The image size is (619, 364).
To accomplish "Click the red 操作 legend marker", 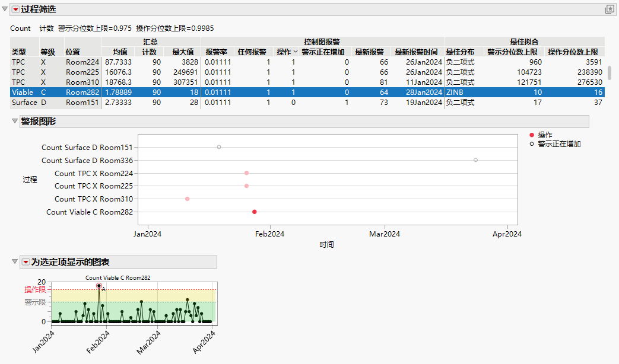I will pos(532,135).
